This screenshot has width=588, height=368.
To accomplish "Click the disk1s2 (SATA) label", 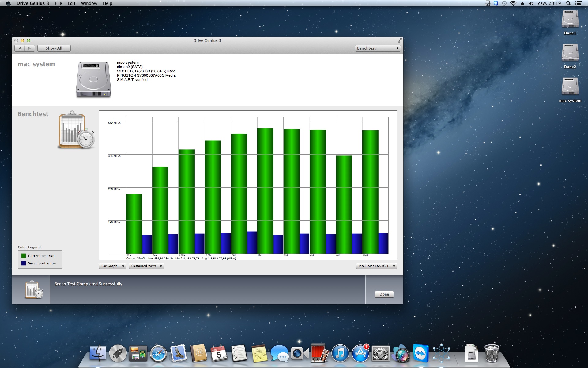I will [130, 67].
